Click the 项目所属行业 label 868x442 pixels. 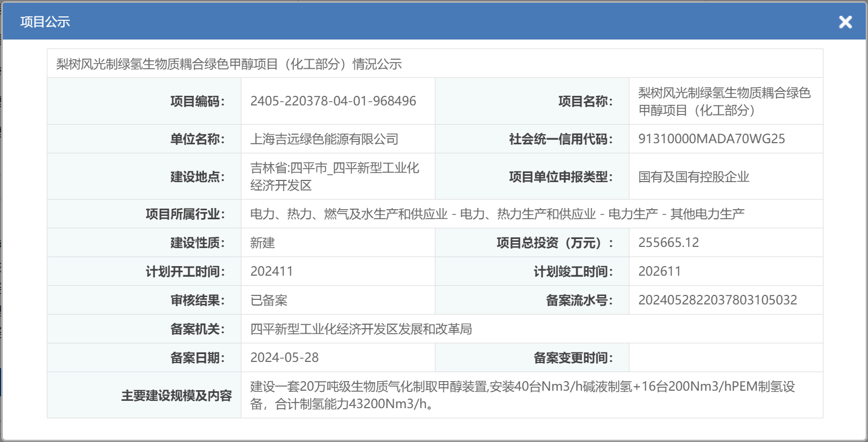[186, 214]
